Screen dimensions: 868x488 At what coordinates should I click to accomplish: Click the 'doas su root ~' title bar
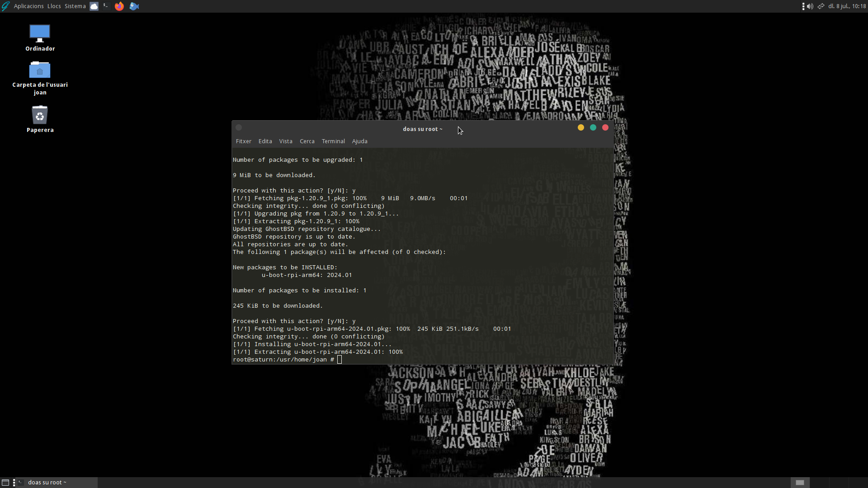tap(422, 129)
